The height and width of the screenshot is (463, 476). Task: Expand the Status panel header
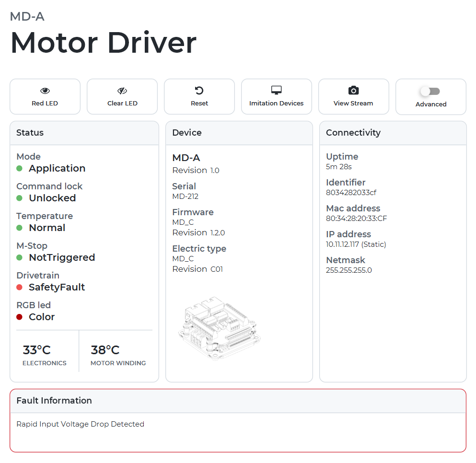(x=84, y=133)
